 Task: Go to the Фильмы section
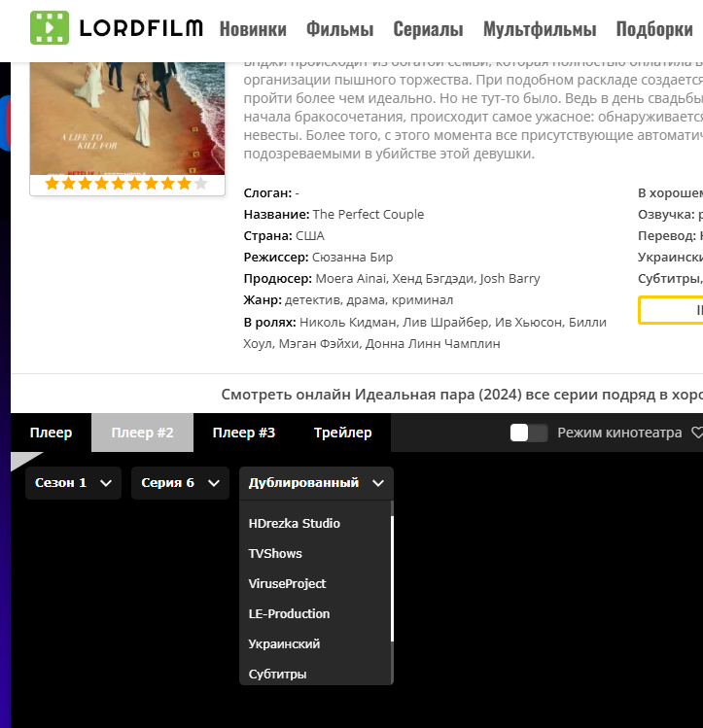click(x=340, y=29)
